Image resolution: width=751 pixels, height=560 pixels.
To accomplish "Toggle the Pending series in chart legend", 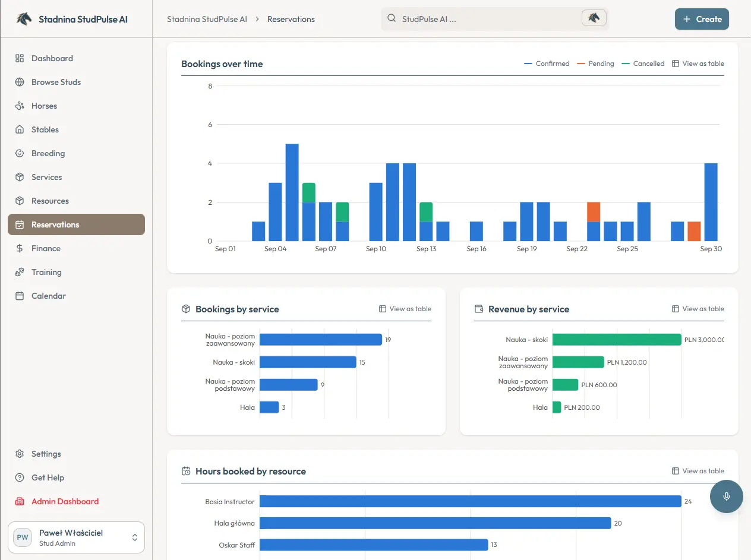I will (595, 64).
